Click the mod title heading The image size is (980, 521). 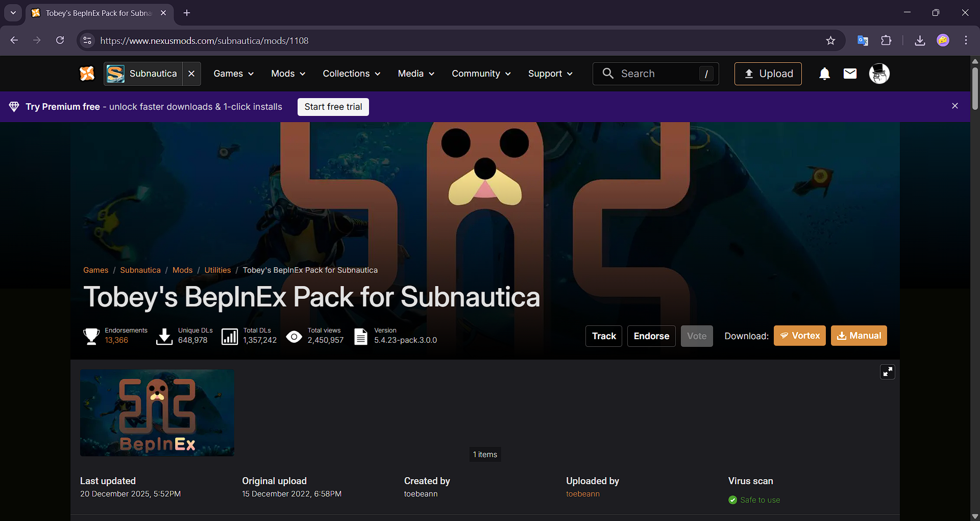point(311,297)
